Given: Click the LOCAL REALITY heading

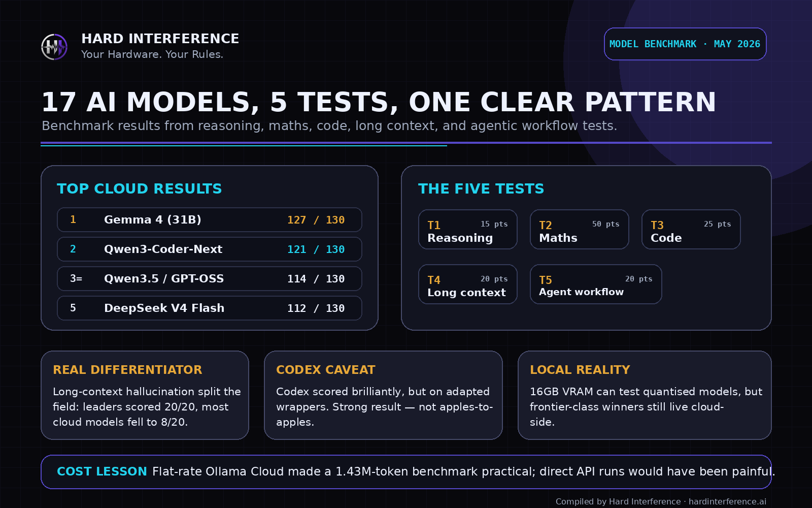Looking at the screenshot, I should (x=580, y=370).
